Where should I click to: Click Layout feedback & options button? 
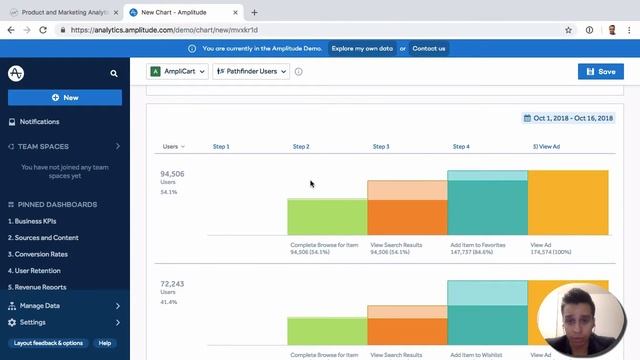tap(48, 343)
